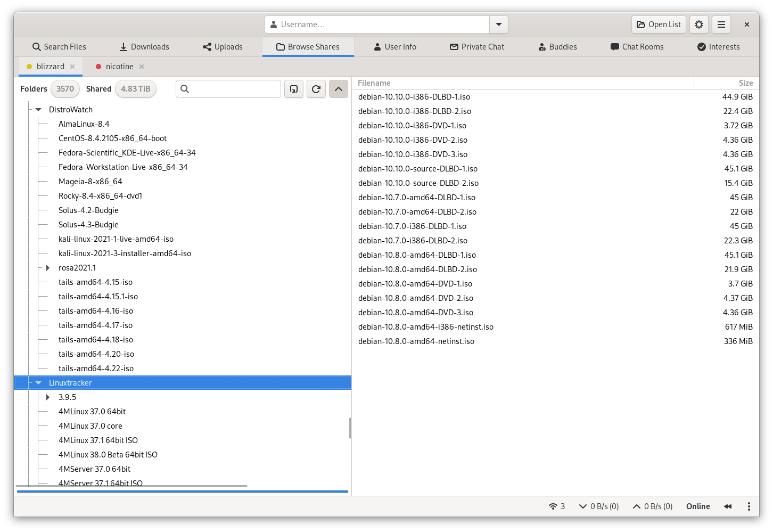Select the blizzard user tab
The width and height of the screenshot is (773, 532).
click(51, 67)
